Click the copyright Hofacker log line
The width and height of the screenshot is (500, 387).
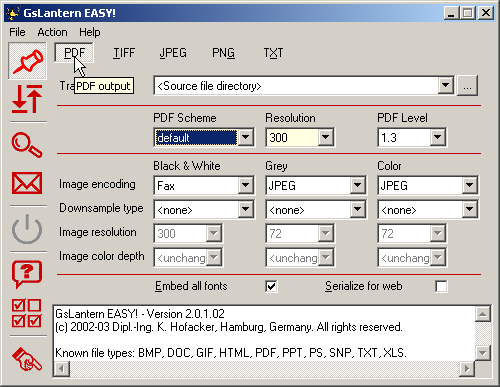pyautogui.click(x=229, y=327)
